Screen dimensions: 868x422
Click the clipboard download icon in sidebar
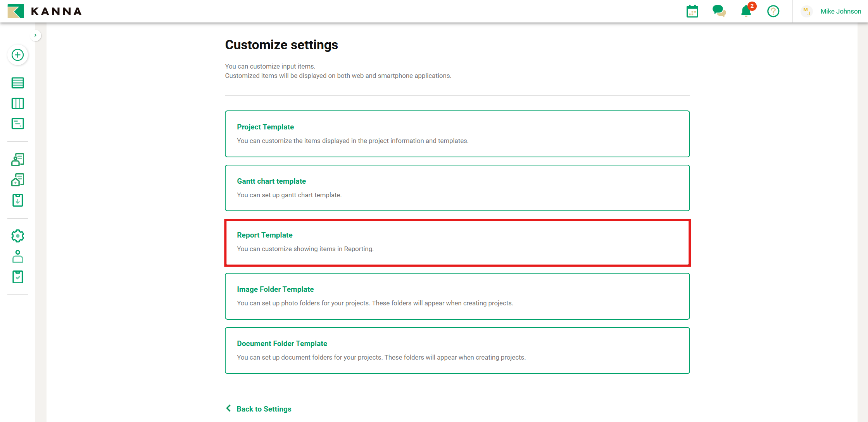pyautogui.click(x=18, y=200)
